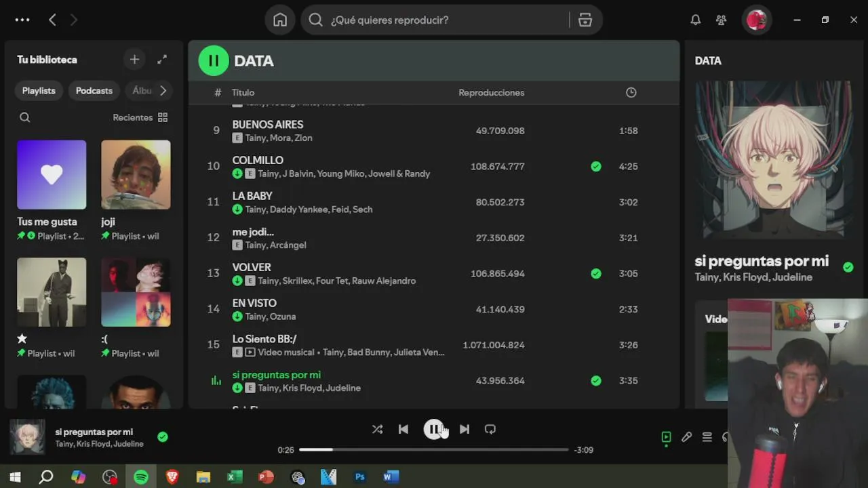Select the Podcasts filter chip
This screenshot has width=868, height=488.
click(94, 91)
